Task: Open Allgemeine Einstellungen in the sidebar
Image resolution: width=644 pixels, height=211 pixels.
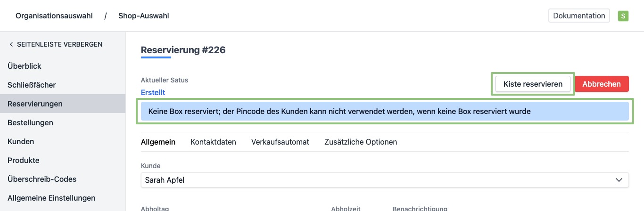Action: pyautogui.click(x=51, y=198)
